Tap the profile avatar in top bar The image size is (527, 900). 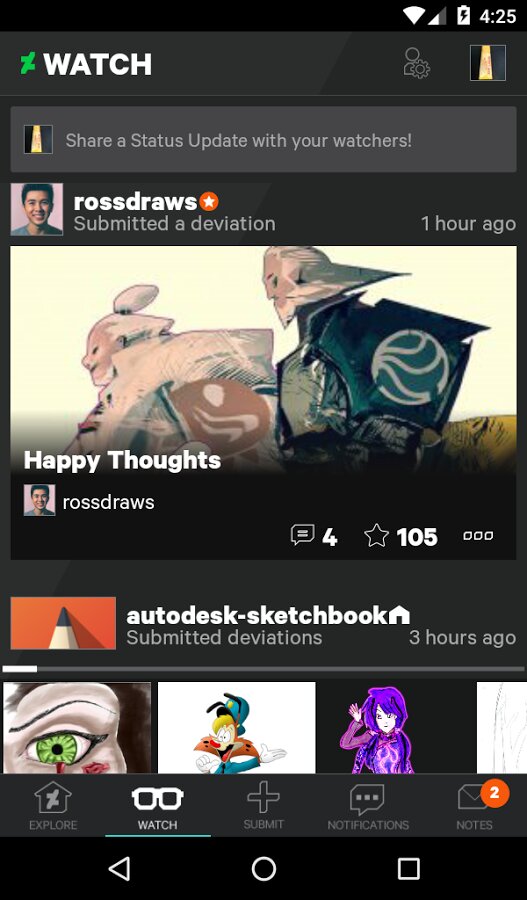click(488, 63)
